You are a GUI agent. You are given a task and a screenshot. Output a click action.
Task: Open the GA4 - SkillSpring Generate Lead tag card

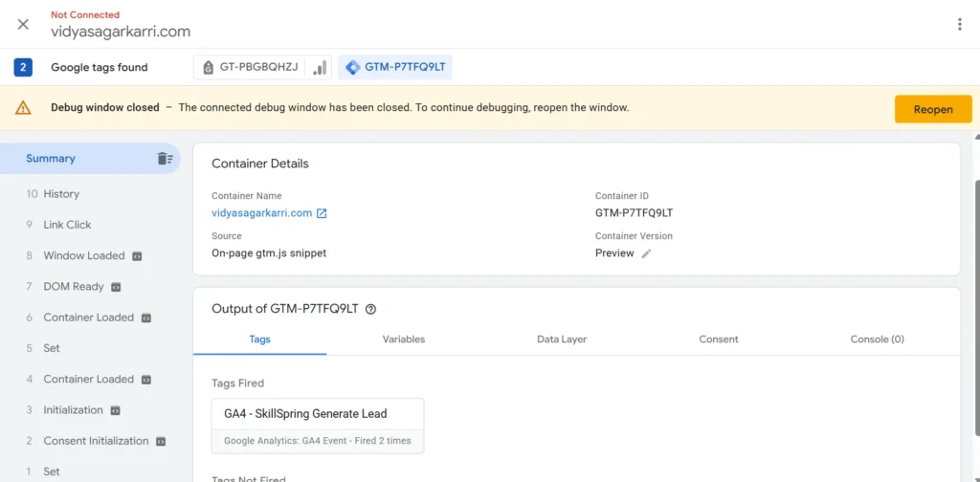click(318, 426)
